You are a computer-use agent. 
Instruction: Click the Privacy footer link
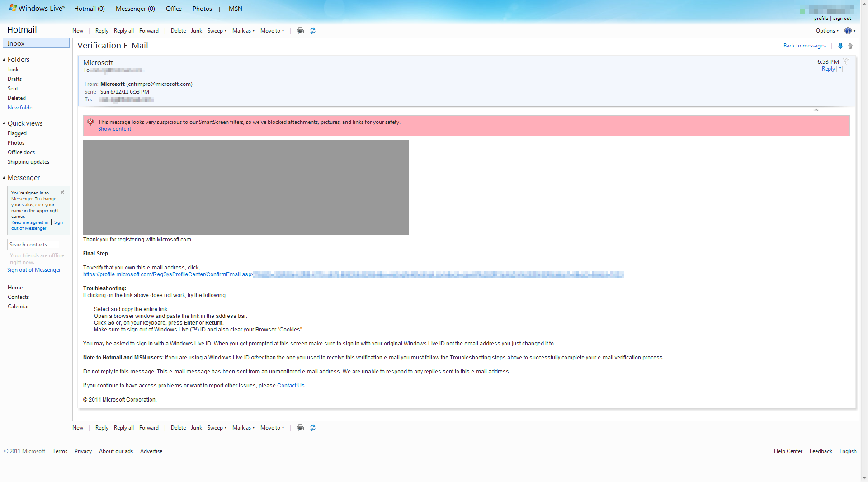coord(83,451)
